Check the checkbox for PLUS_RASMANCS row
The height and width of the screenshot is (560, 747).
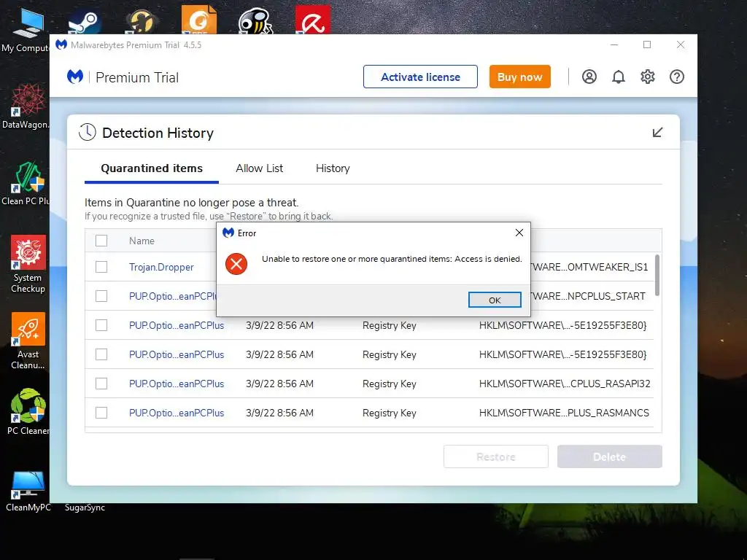coord(101,413)
